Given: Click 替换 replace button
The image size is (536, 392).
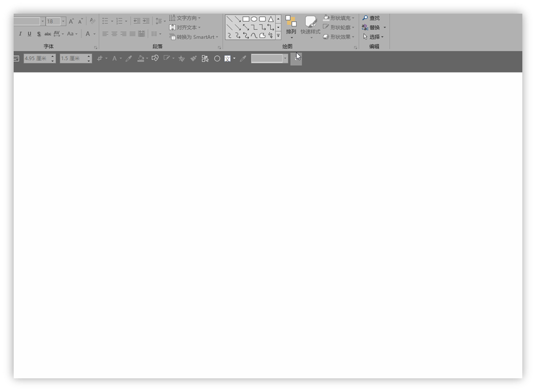Looking at the screenshot, I should coord(371,27).
